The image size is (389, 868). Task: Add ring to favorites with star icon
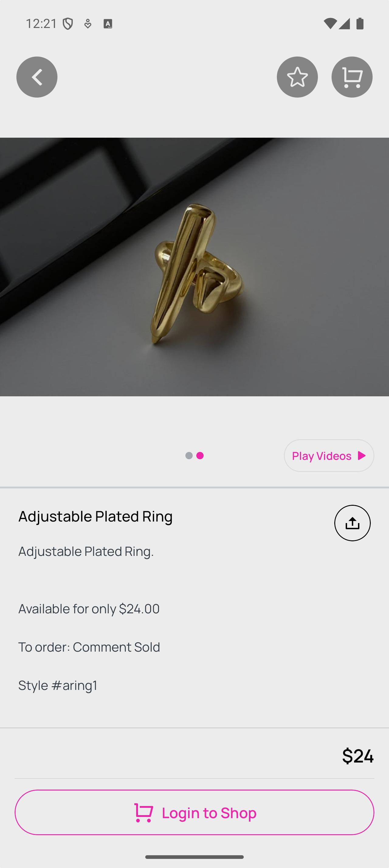click(x=297, y=77)
